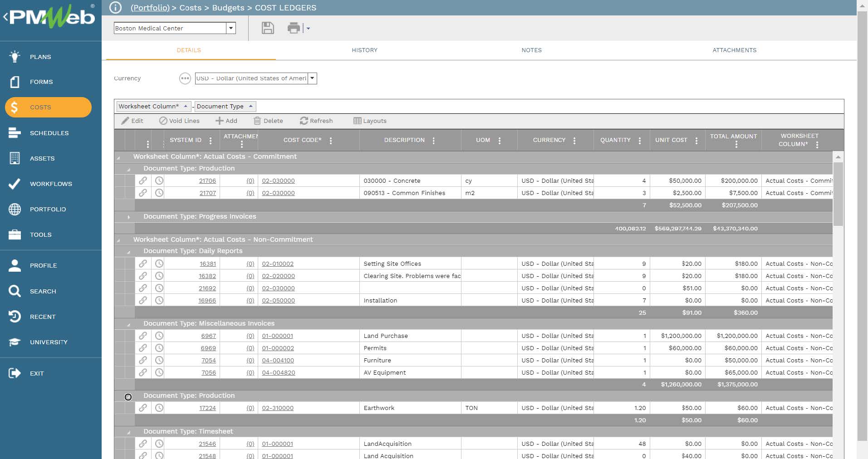Open Recent in the sidebar
Image resolution: width=868 pixels, height=459 pixels.
click(x=43, y=317)
